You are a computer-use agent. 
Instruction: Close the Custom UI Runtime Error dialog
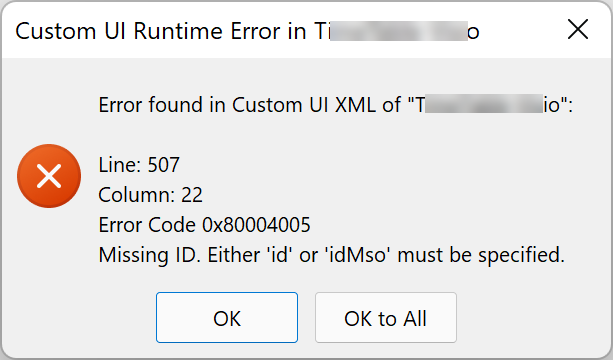pos(578,30)
